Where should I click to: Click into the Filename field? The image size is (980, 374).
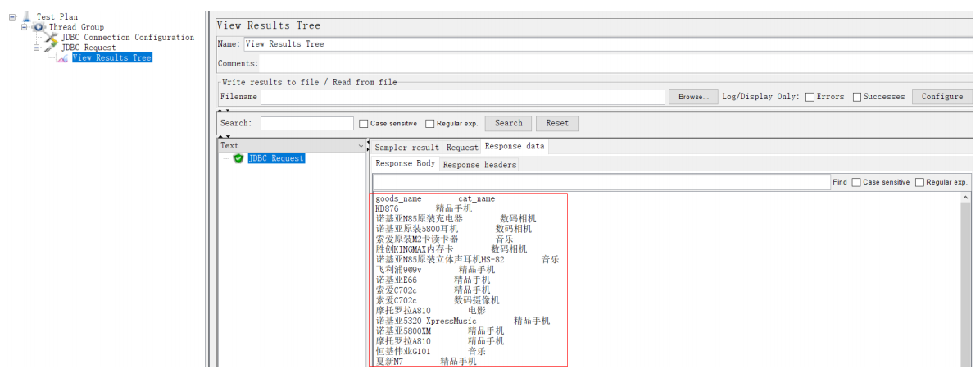tap(462, 97)
